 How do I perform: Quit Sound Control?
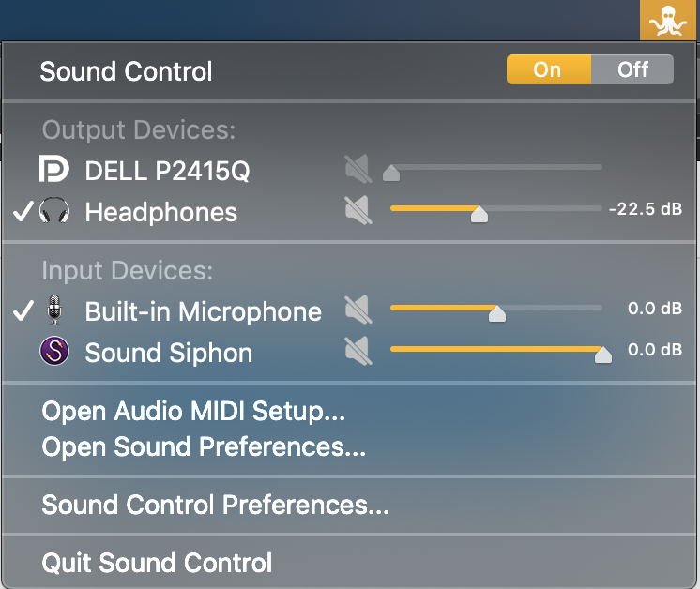(157, 563)
